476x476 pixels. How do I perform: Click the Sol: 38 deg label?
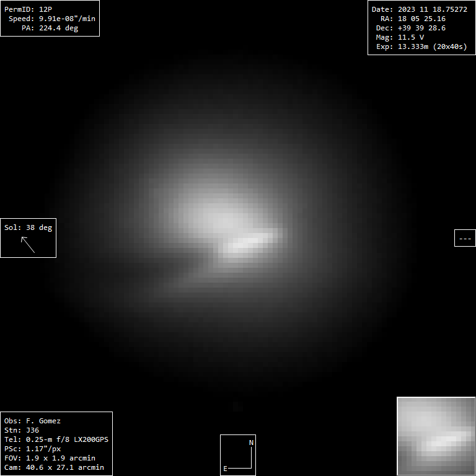pos(29,227)
